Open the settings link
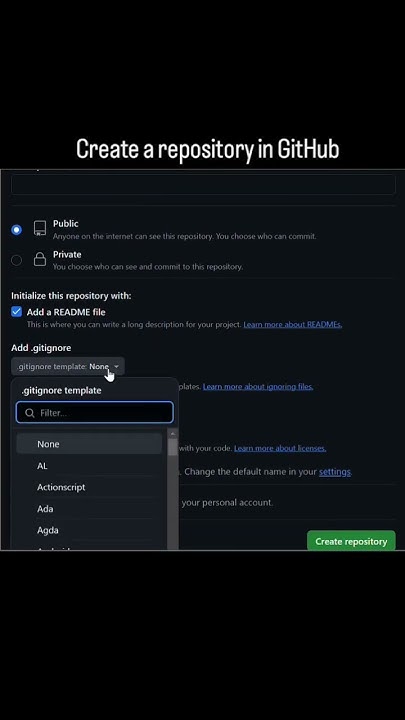This screenshot has width=405, height=720. click(x=335, y=472)
